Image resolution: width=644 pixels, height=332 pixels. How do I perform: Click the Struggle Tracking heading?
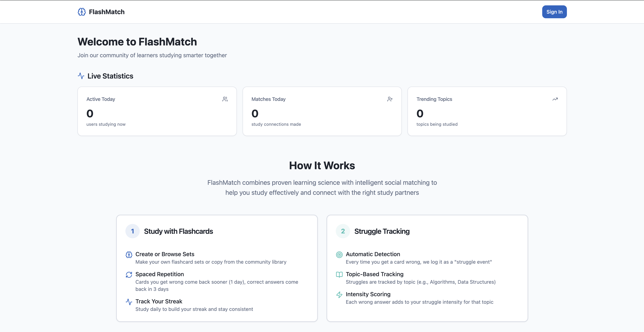(x=382, y=231)
